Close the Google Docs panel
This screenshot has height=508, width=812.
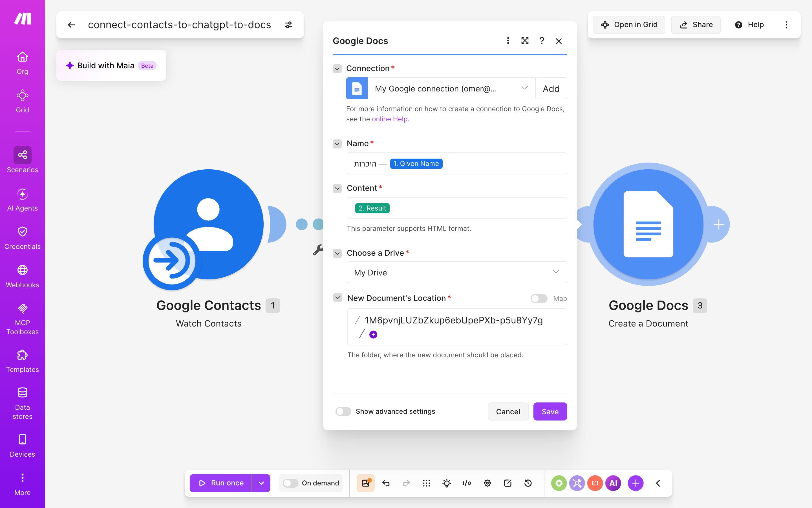click(559, 41)
